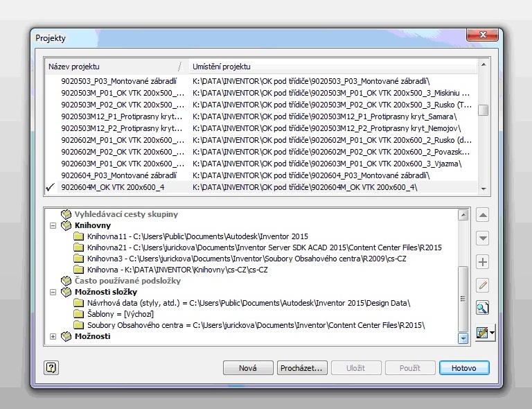Click folder icon next to Knihovna21

click(x=79, y=247)
